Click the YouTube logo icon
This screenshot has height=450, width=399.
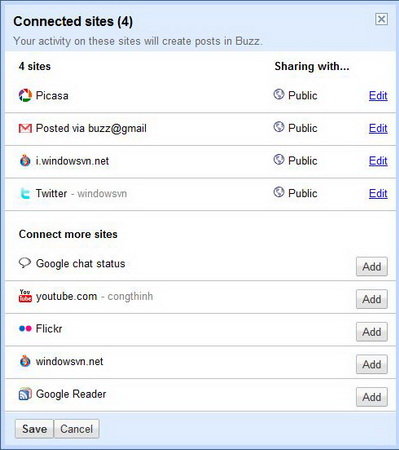pos(25,296)
